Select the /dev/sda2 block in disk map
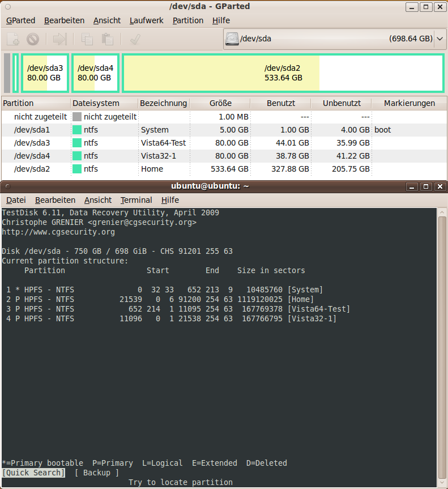Screen dimensions: 448x489 [283, 73]
